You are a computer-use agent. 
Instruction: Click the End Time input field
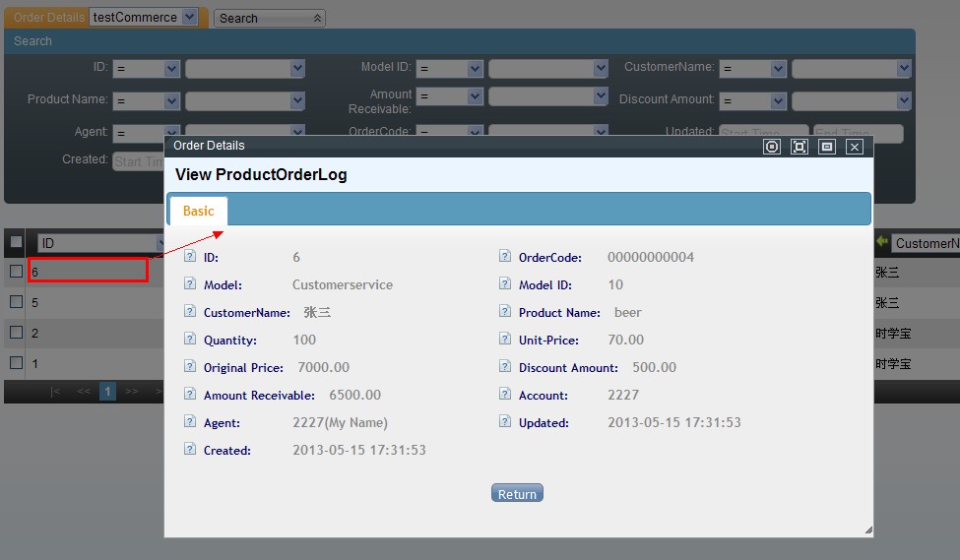[x=858, y=134]
